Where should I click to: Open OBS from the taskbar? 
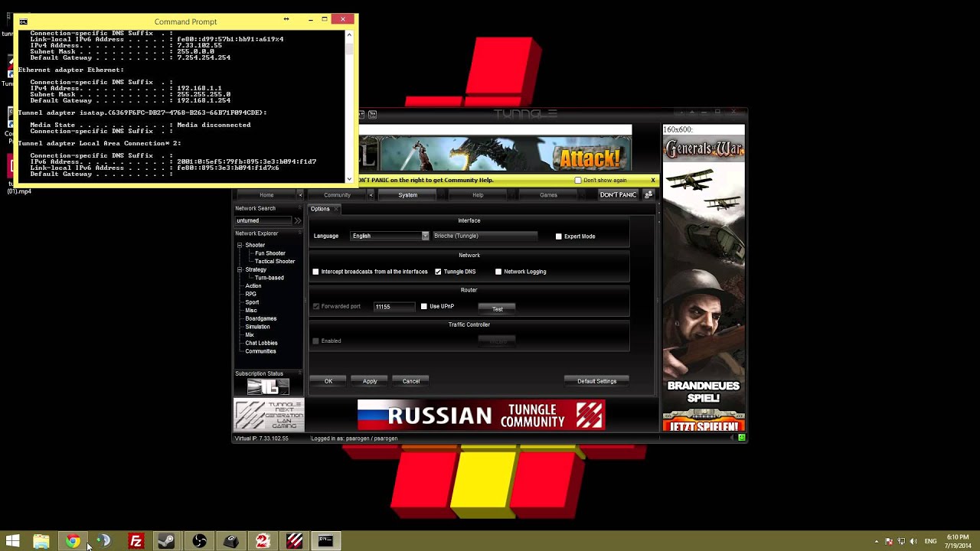(199, 541)
